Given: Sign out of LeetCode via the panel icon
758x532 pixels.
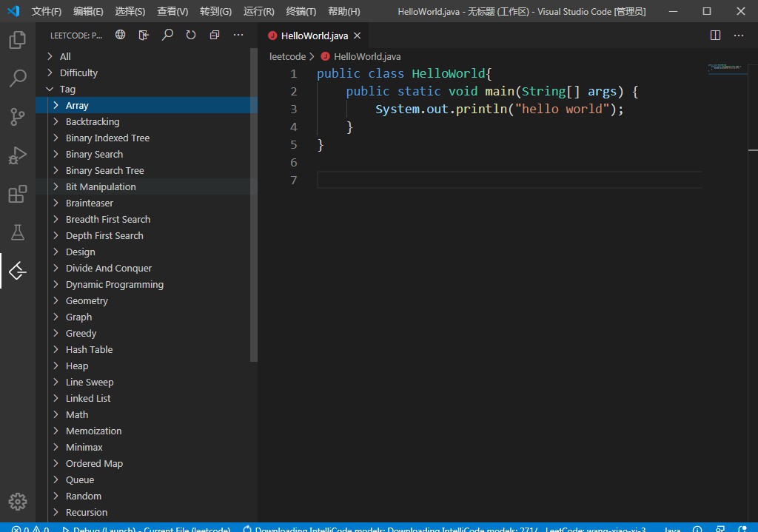Looking at the screenshot, I should tap(144, 35).
